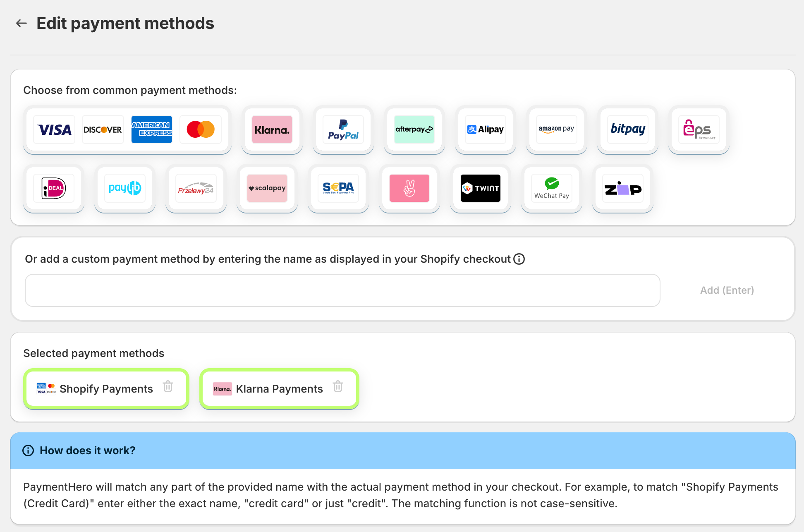Click the card logos beside Shopify Payments
This screenshot has width=804, height=532.
(46, 389)
